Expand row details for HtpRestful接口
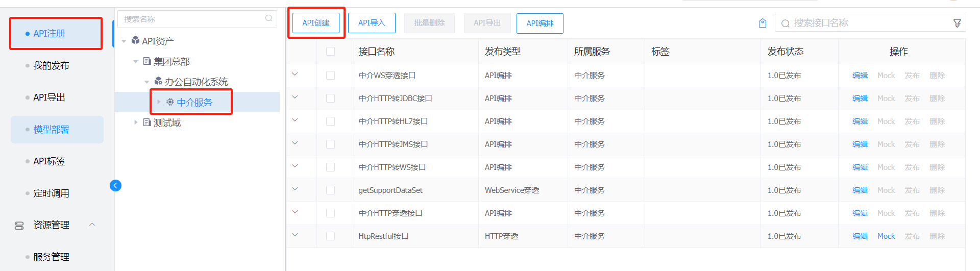The width and height of the screenshot is (980, 271). (x=295, y=235)
